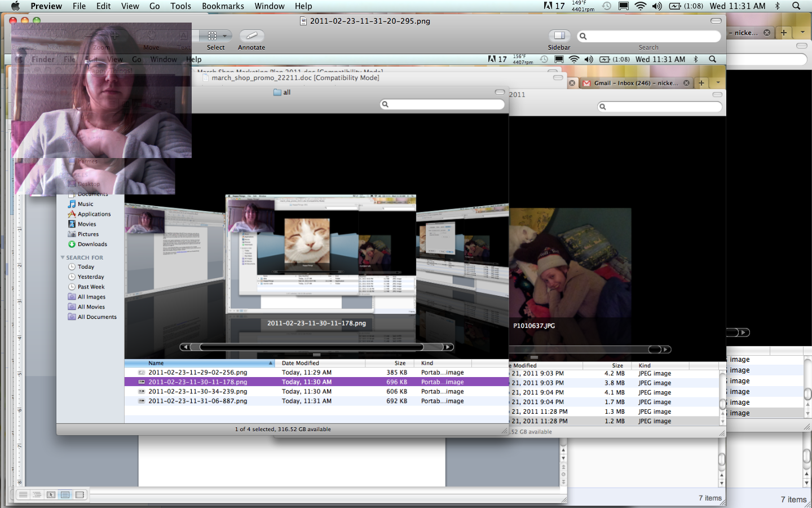Click the volume speaker icon in menu bar
Image resolution: width=812 pixels, height=508 pixels.
click(657, 6)
